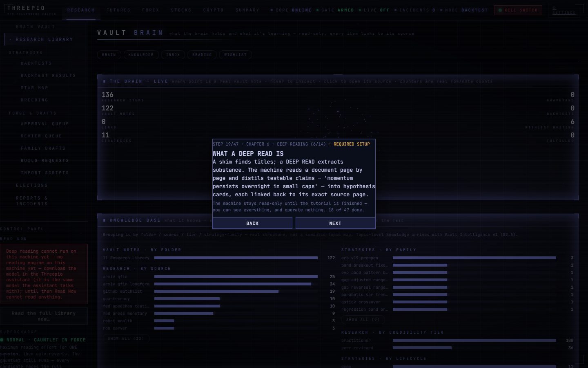Expand research sources with SHOW ALL (22)
Viewport: 588px width, 368px height.
pyautogui.click(x=126, y=339)
